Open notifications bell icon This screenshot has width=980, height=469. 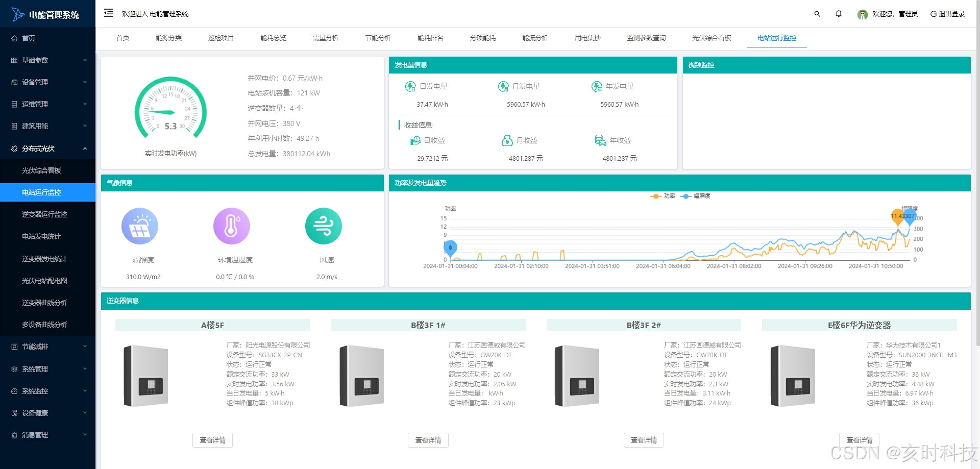point(839,14)
